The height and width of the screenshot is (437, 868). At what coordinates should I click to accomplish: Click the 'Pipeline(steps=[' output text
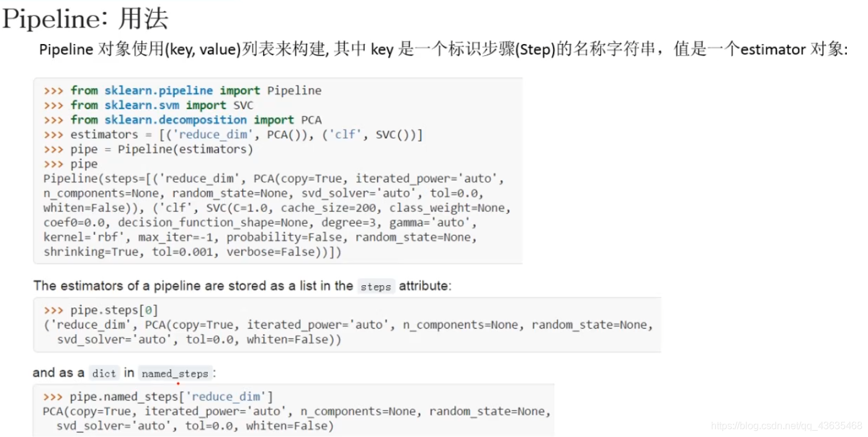97,179
